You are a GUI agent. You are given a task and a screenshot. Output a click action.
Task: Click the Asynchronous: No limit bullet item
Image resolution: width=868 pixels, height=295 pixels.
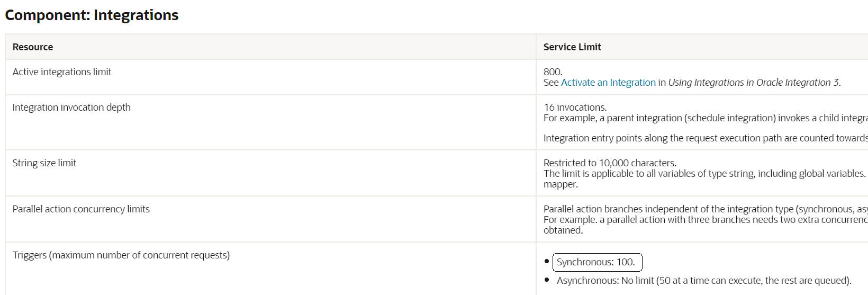pos(703,281)
